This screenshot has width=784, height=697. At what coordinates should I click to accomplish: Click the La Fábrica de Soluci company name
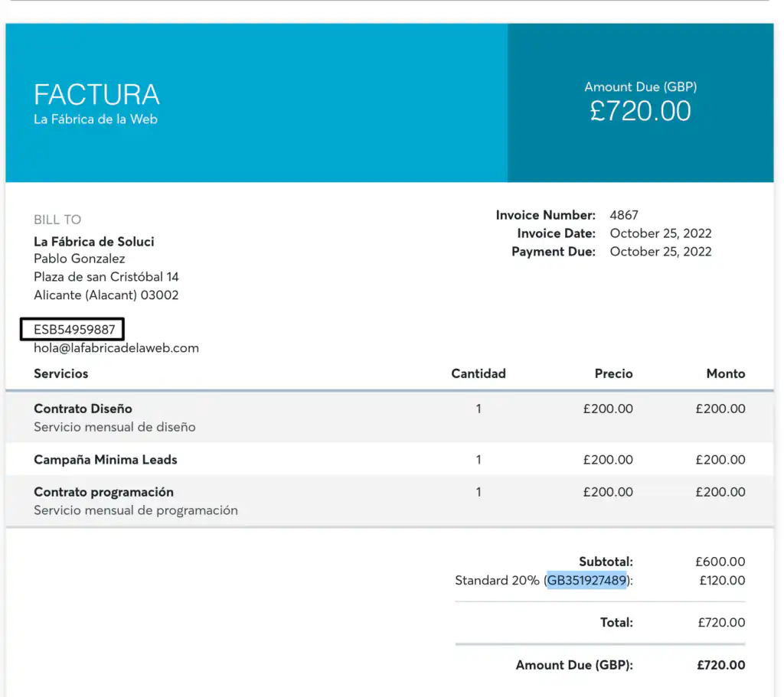click(94, 241)
